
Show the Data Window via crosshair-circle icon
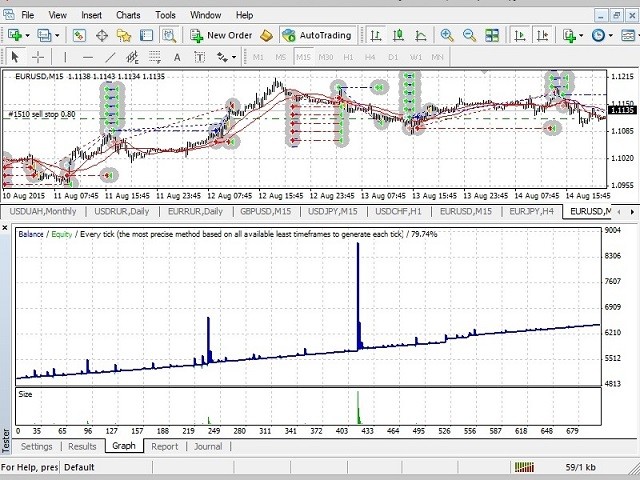[102, 36]
